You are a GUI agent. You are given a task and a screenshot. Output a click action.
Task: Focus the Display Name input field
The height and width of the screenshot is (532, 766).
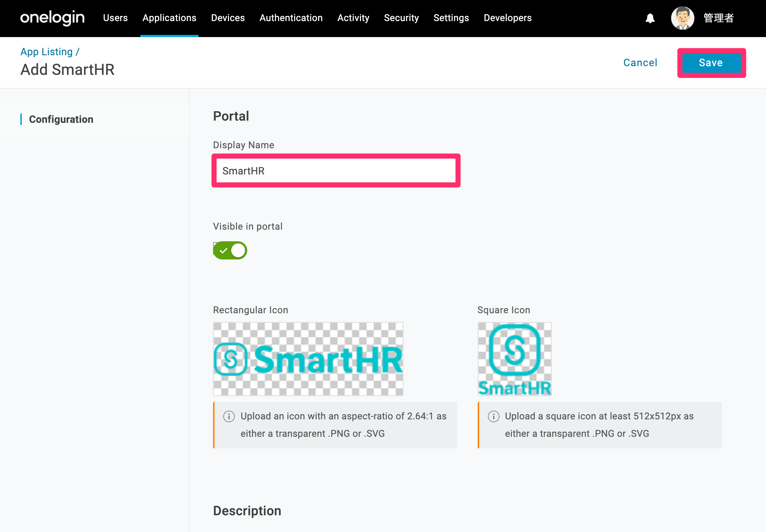336,171
